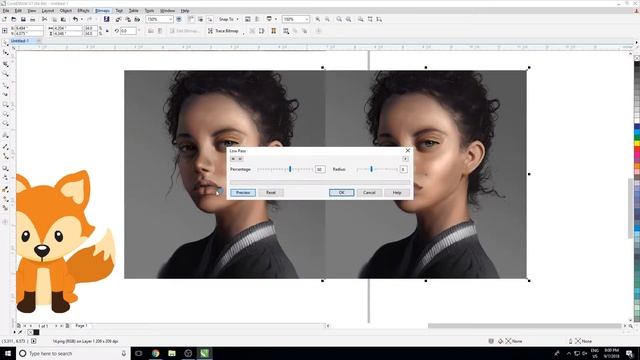Open the Text menu
This screenshot has height=360, width=640.
pyautogui.click(x=119, y=11)
